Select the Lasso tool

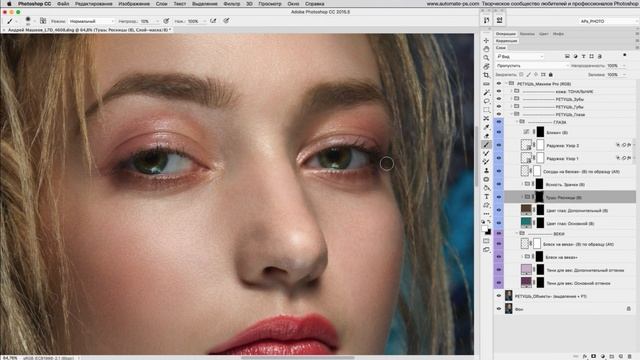[486, 101]
